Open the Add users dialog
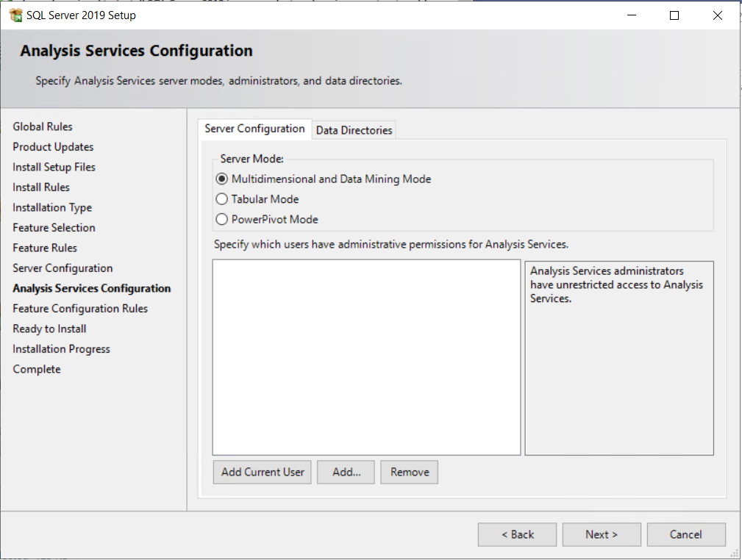 coord(346,472)
